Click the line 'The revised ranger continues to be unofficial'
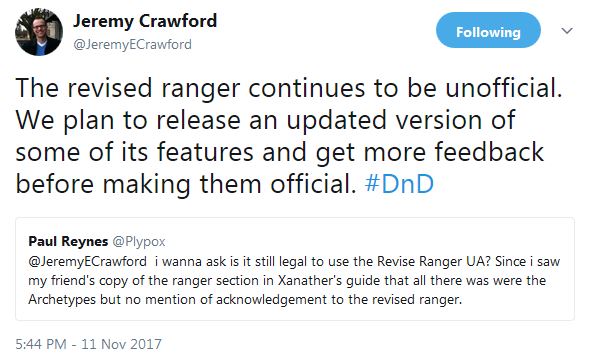 (289, 88)
